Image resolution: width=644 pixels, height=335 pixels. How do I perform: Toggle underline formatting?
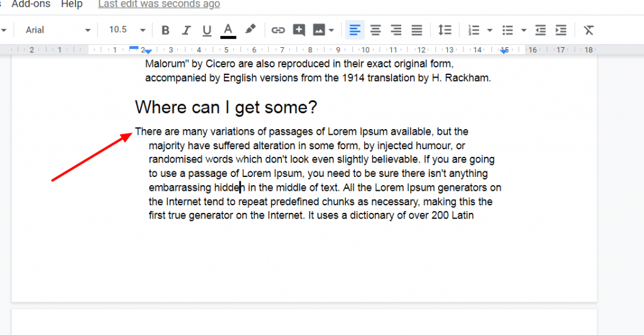coord(207,30)
